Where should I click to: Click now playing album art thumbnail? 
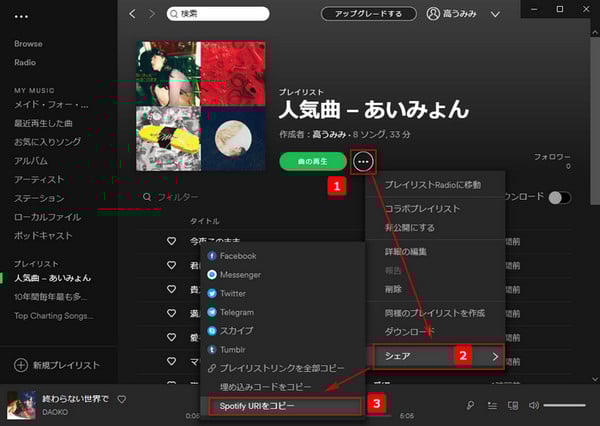tap(21, 405)
